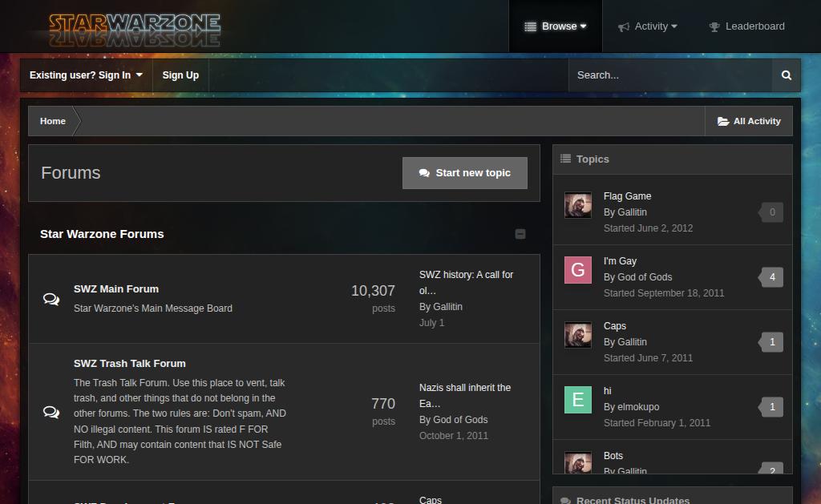Screen dimensions: 821x504
Task: Open All Activity stream
Action: coord(749,121)
